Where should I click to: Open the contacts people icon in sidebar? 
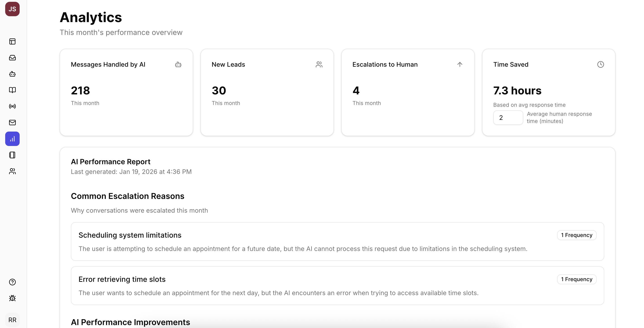point(12,171)
